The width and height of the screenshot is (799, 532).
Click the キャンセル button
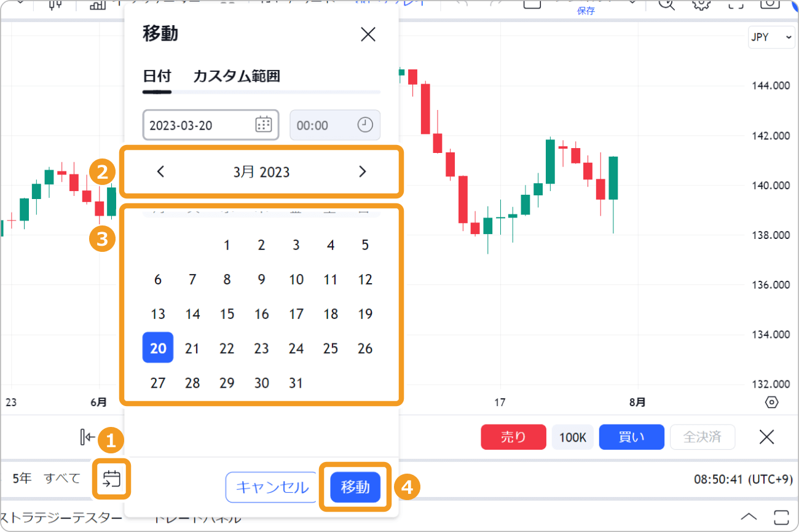(x=272, y=487)
